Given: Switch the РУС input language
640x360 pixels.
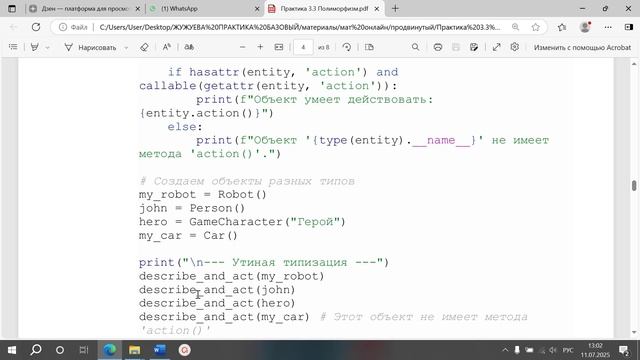Looking at the screenshot, I should coord(568,350).
